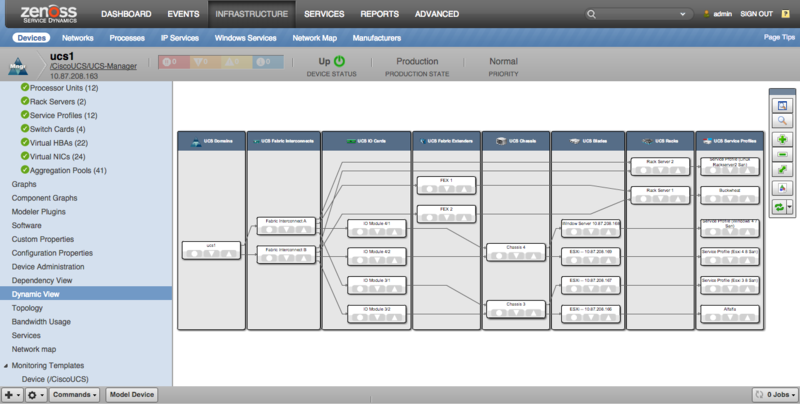The width and height of the screenshot is (800, 405).
Task: Open the ADVANCED menu
Action: click(x=437, y=14)
